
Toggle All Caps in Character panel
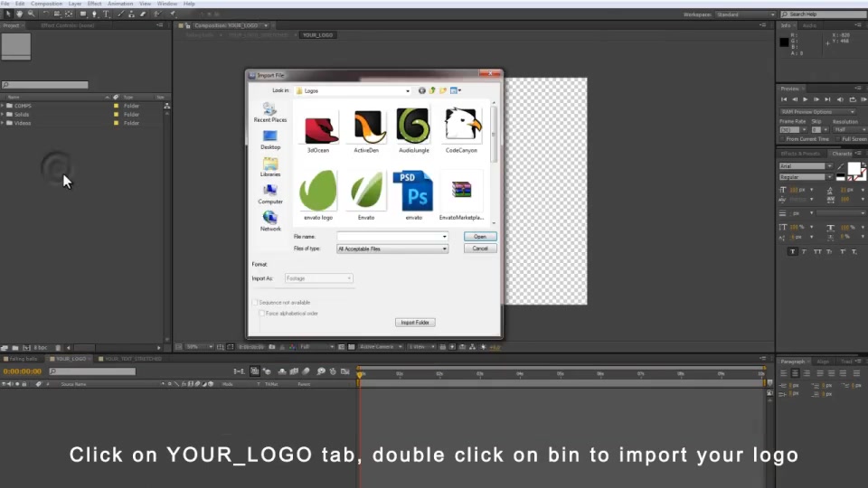click(x=817, y=252)
